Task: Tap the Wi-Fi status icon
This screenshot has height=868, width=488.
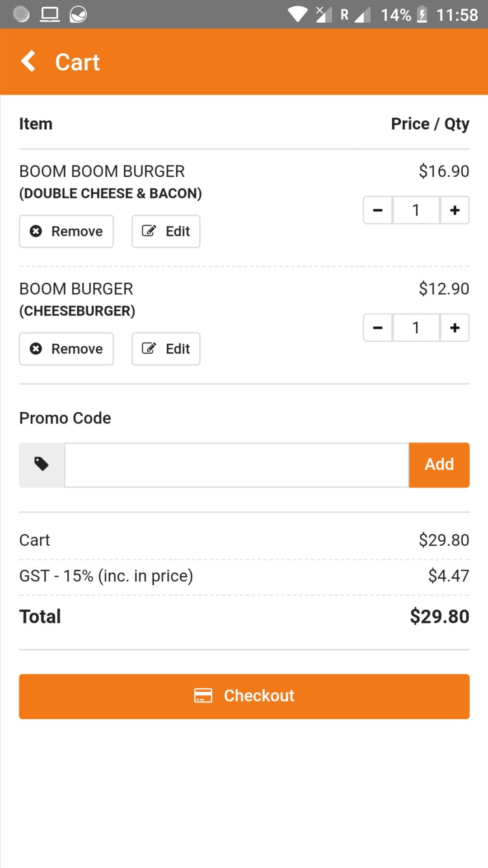Action: point(298,14)
